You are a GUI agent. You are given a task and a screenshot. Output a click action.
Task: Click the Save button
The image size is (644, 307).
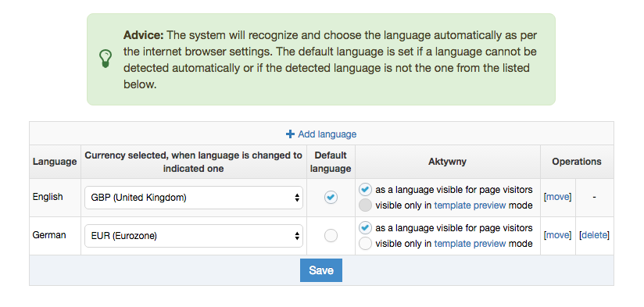click(x=321, y=270)
